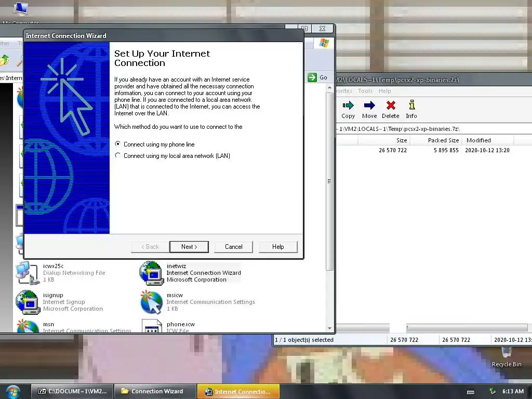Select Connect using my local area network option
Viewport: 532px width, 399px height.
118,155
